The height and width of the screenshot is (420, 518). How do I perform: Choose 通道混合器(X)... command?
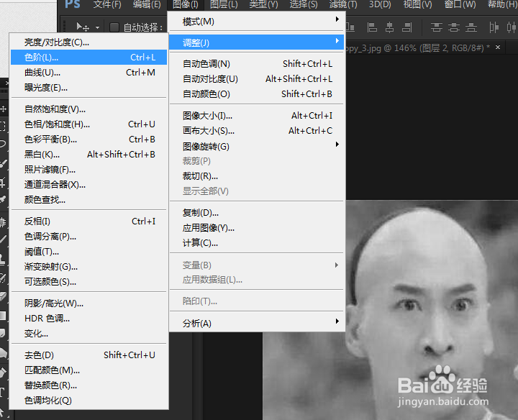pyautogui.click(x=89, y=185)
